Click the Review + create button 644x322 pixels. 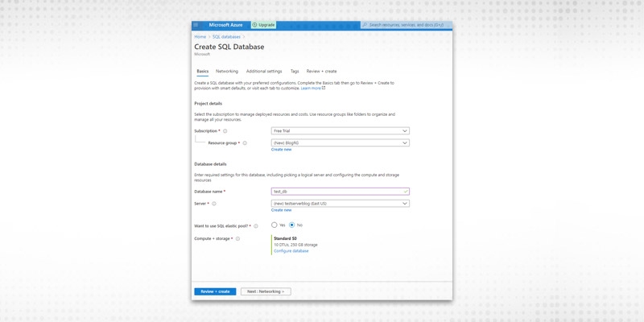pos(215,291)
